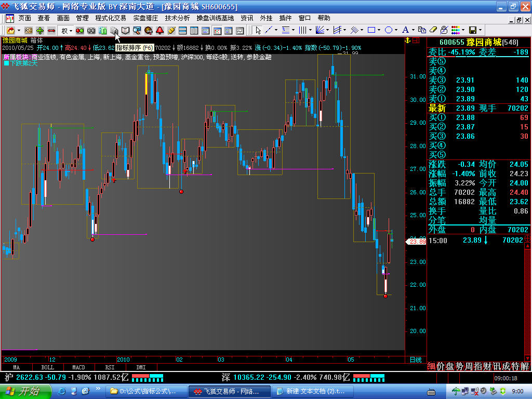Select the circle drawing tool

[389, 30]
